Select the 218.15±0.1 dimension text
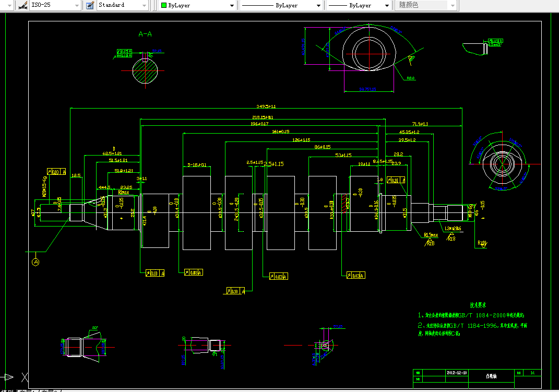The height and width of the screenshot is (392, 559). [263, 117]
